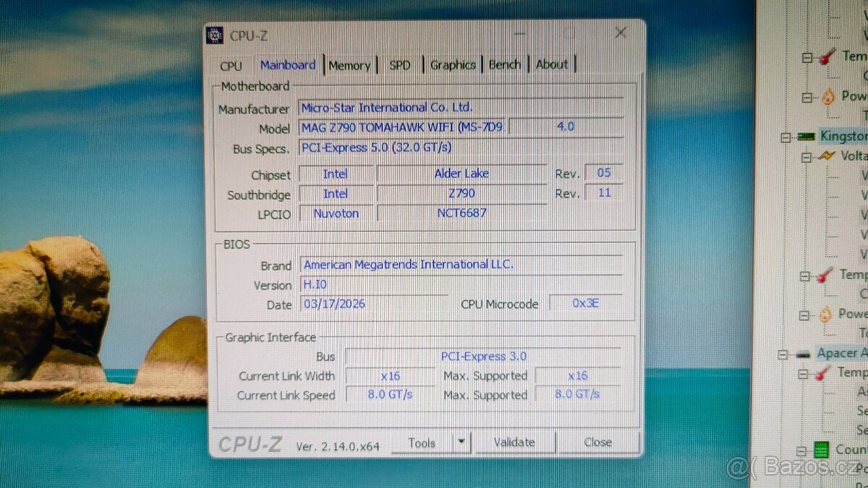Click the Southbridge value Z790
The image size is (868, 488).
461,193
